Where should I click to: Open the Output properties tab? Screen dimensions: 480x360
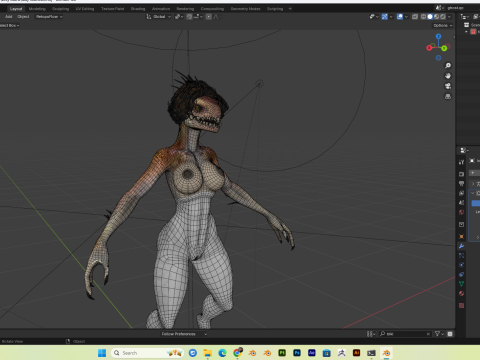point(461,184)
